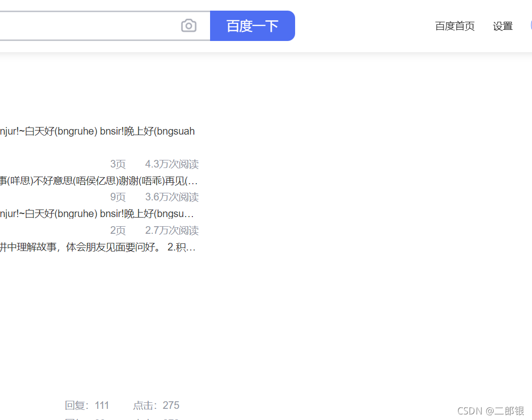
Task: Click the text 2.7万次阅读
Action: coord(172,230)
